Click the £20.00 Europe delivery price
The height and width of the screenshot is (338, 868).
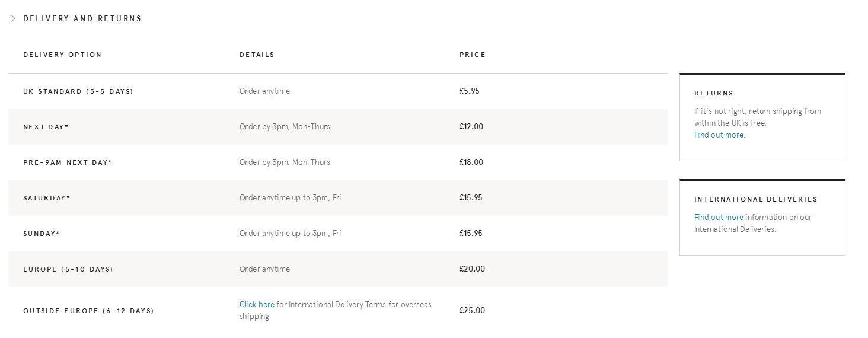[x=472, y=269]
